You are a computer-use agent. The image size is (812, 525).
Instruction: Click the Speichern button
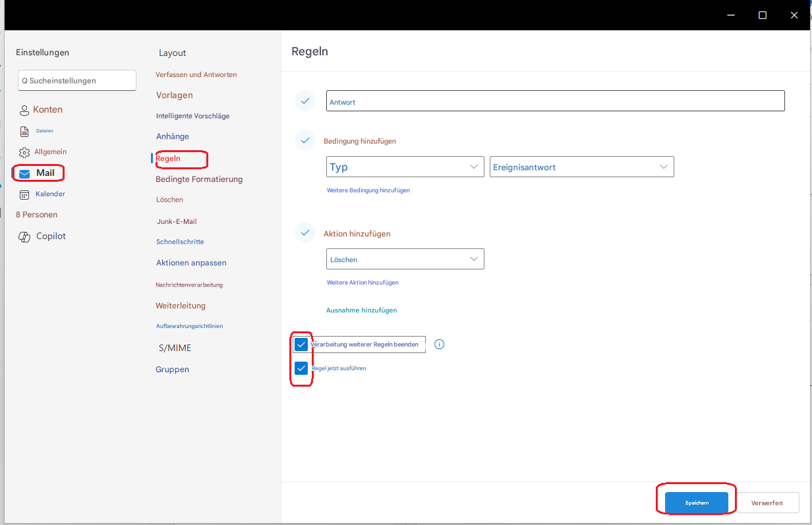point(697,503)
